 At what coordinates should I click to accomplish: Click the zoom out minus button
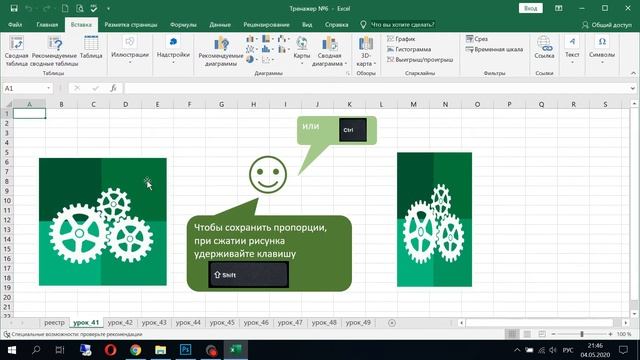pos(553,334)
